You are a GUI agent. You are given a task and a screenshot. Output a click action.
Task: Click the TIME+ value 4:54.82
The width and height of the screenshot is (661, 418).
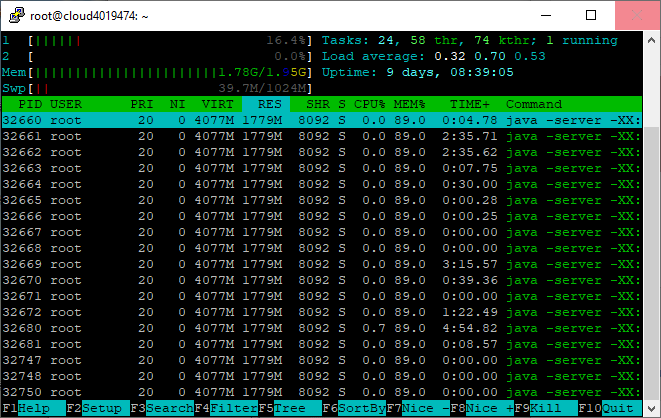(x=470, y=328)
